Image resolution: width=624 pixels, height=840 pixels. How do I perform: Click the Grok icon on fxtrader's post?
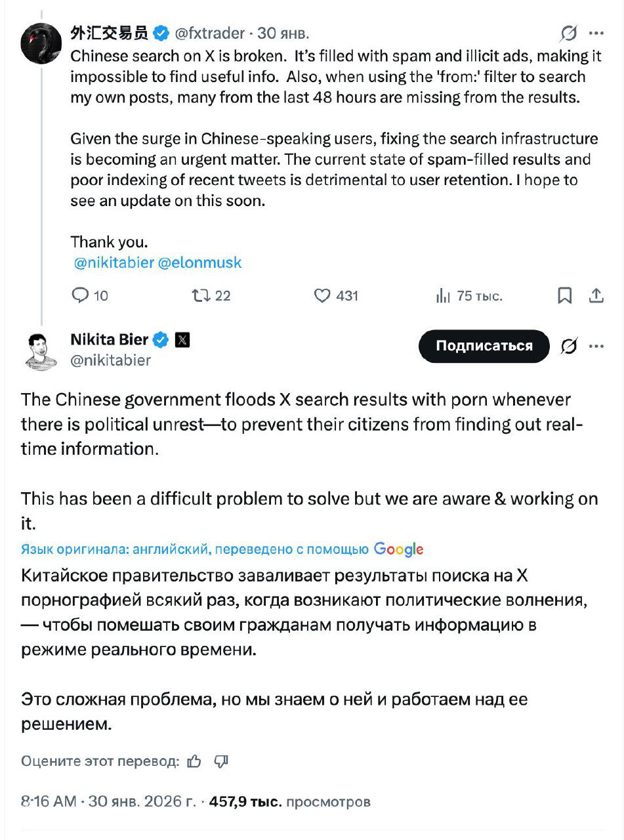coord(569,33)
